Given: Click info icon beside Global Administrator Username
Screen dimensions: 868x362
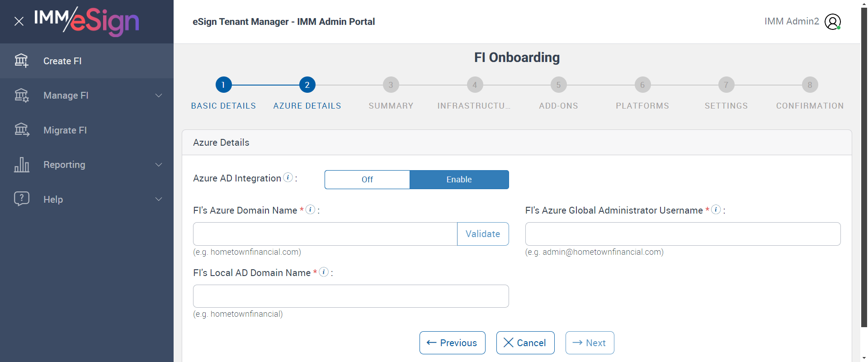Looking at the screenshot, I should coord(716,210).
